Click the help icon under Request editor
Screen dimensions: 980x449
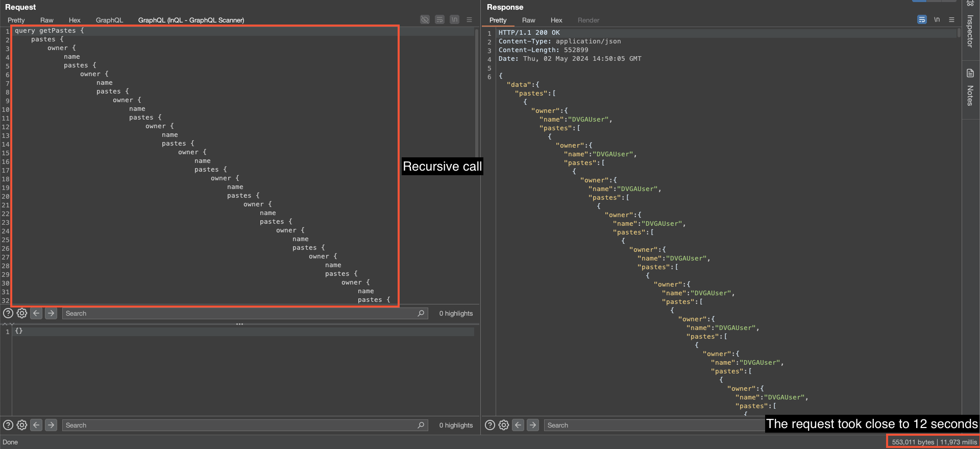(8, 313)
